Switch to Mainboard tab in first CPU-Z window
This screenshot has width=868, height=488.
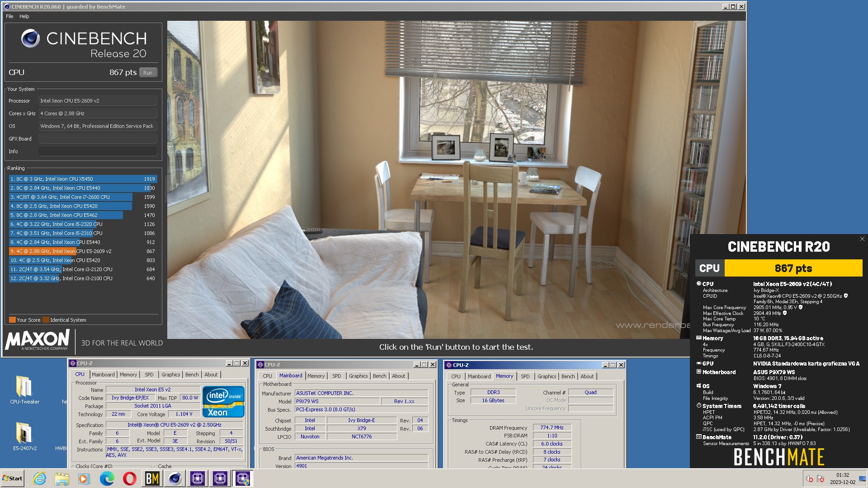click(x=103, y=375)
